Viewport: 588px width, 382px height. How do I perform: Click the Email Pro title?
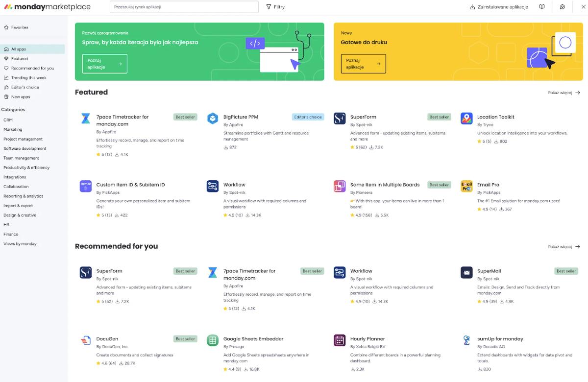(x=488, y=185)
